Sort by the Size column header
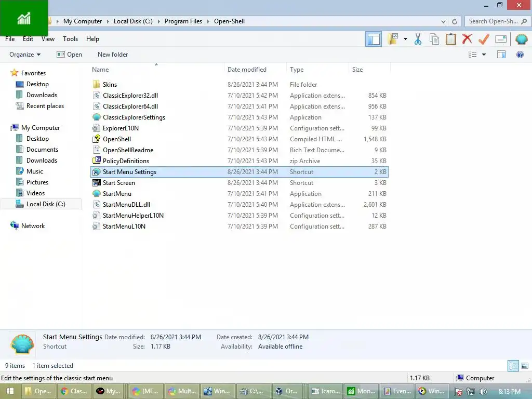Viewport: 532px width, 399px height. tap(369, 69)
